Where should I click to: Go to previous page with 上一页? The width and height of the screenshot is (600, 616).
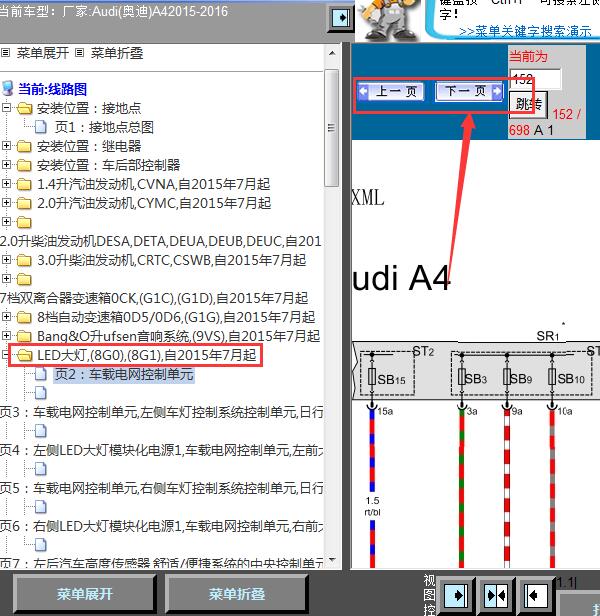pyautogui.click(x=391, y=92)
